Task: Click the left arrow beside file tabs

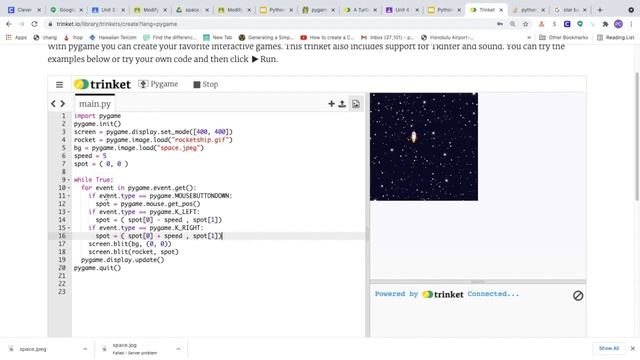Action: [x=53, y=104]
